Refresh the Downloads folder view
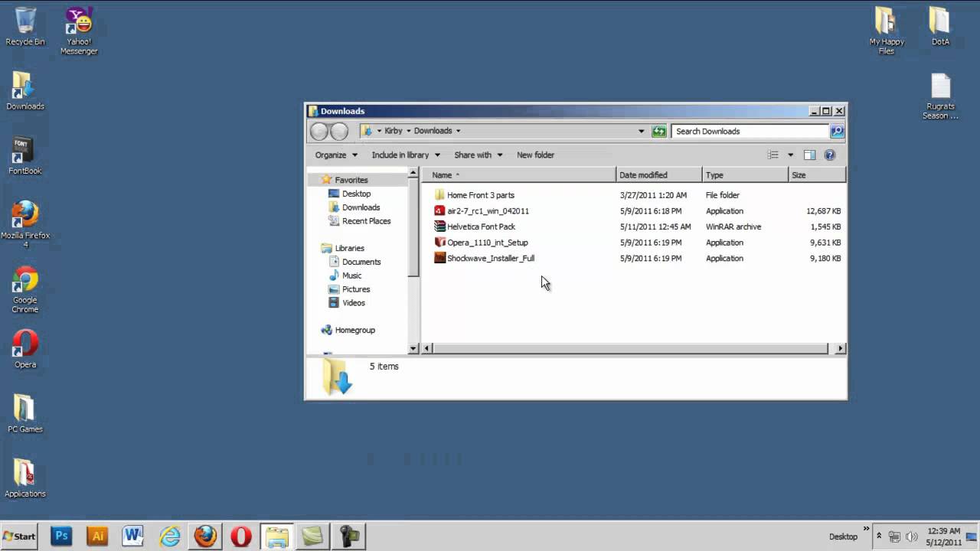This screenshot has height=551, width=980. click(x=659, y=131)
